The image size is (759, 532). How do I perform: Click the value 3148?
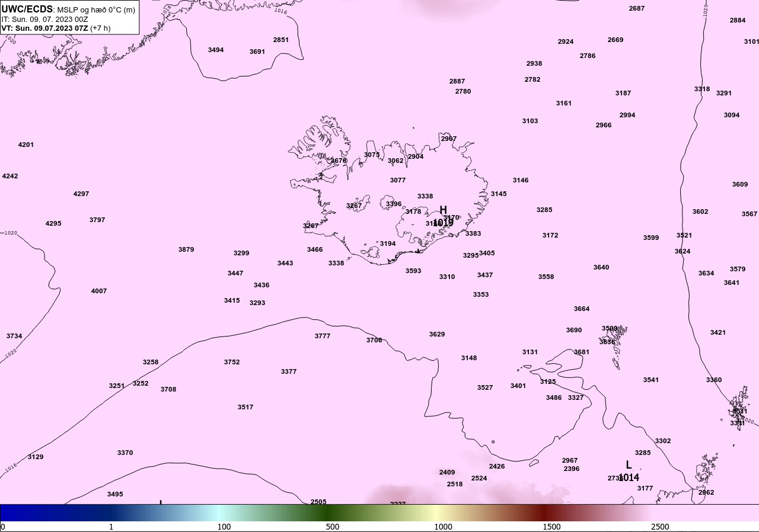click(x=469, y=358)
